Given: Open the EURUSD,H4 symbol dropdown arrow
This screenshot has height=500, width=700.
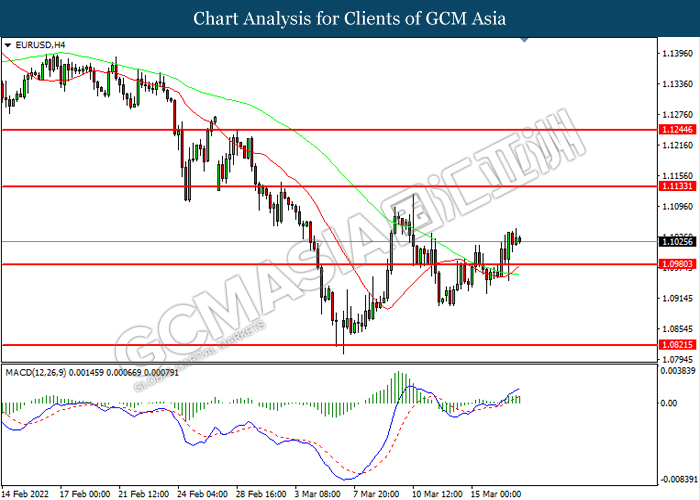Looking at the screenshot, I should click(8, 45).
